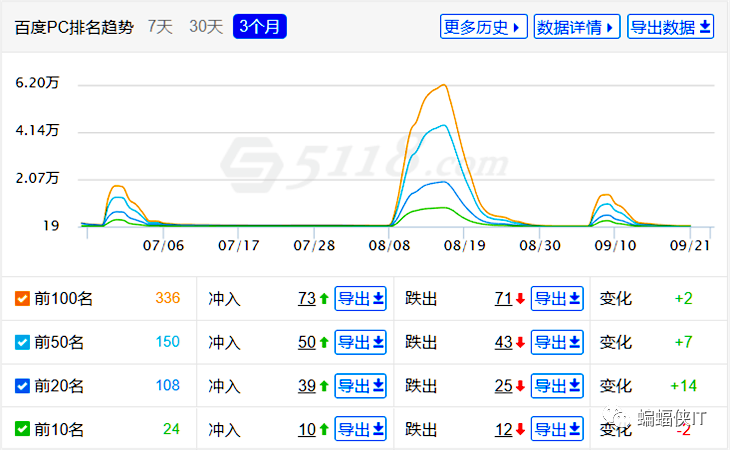The width and height of the screenshot is (730, 450).
Task: Click the orange peak of the August curve
Action: 444,85
